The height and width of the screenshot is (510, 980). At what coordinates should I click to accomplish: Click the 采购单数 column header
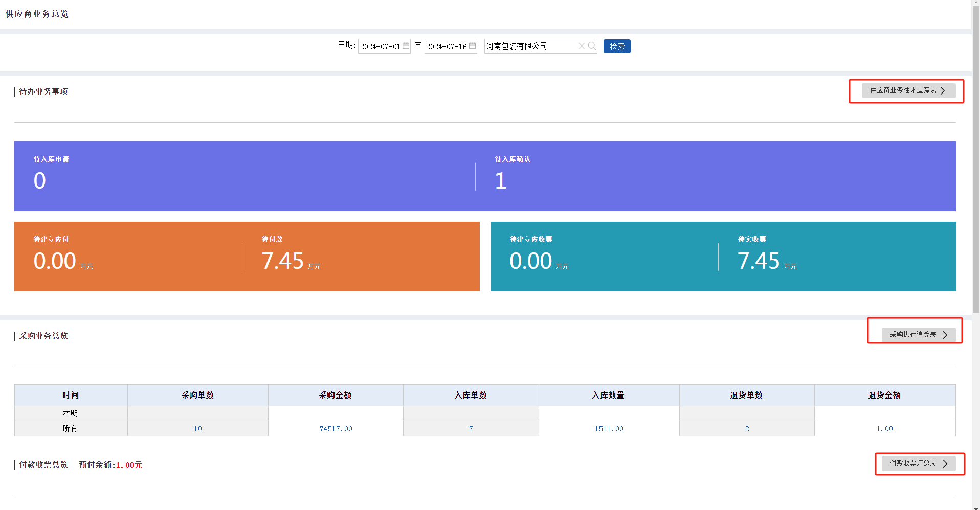(198, 395)
